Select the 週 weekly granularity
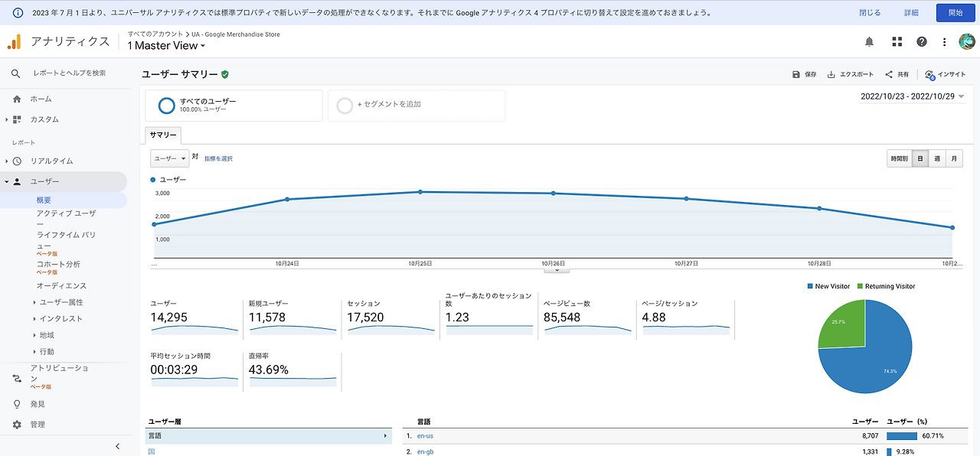The width and height of the screenshot is (980, 456). pos(937,159)
